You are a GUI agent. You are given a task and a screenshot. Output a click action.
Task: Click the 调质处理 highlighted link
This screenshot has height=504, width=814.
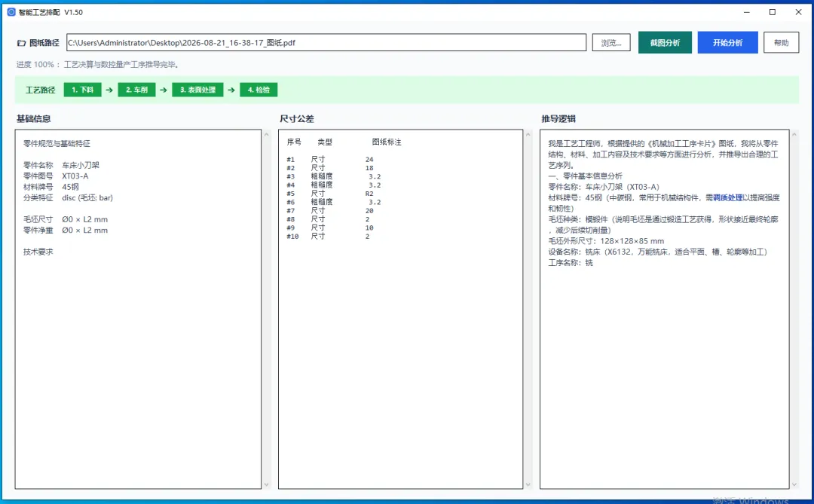(728, 198)
